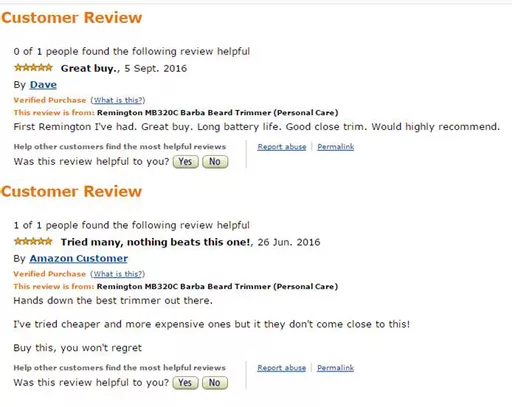Click 'Tried many, nothing beats this one!' title
Image resolution: width=512 pixels, height=407 pixels.
pos(155,242)
